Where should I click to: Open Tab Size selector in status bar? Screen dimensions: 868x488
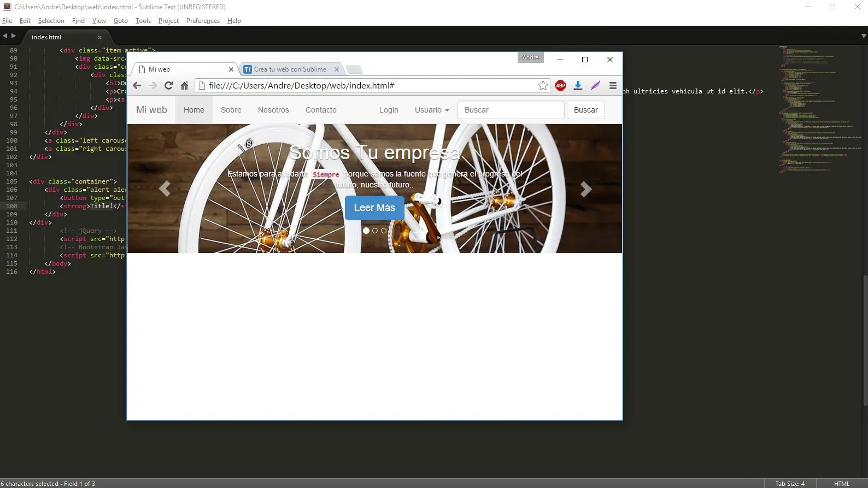[790, 484]
